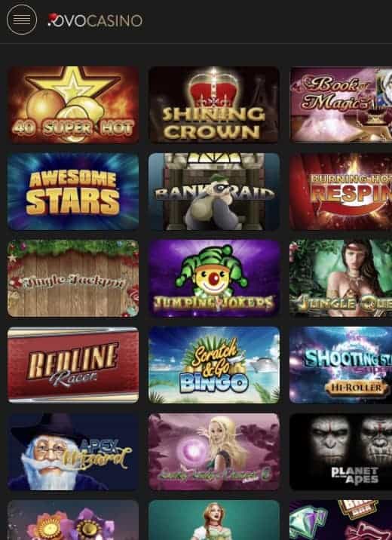Viewport: 392px width, 540px height.
Task: Play the Bank Raid slot
Action: [x=214, y=192]
